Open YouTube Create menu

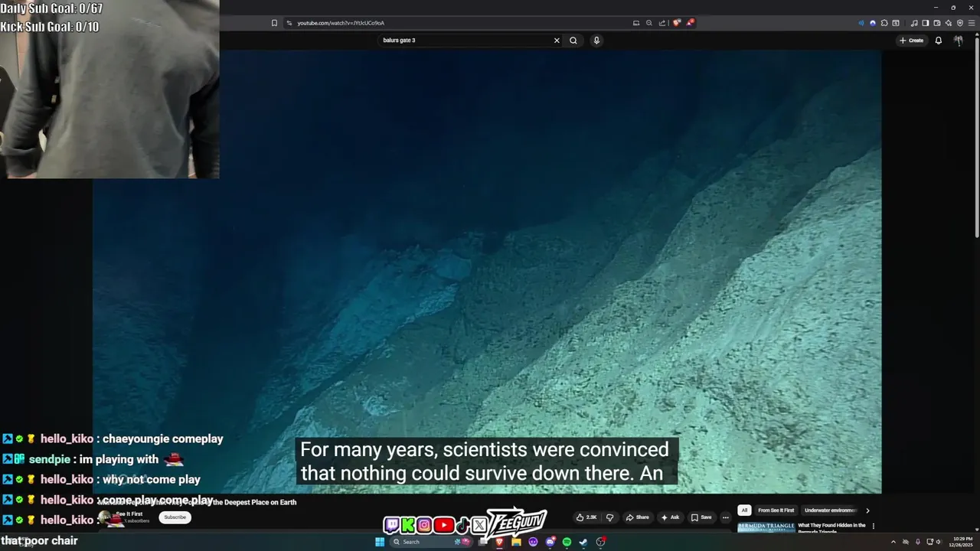[x=911, y=41]
